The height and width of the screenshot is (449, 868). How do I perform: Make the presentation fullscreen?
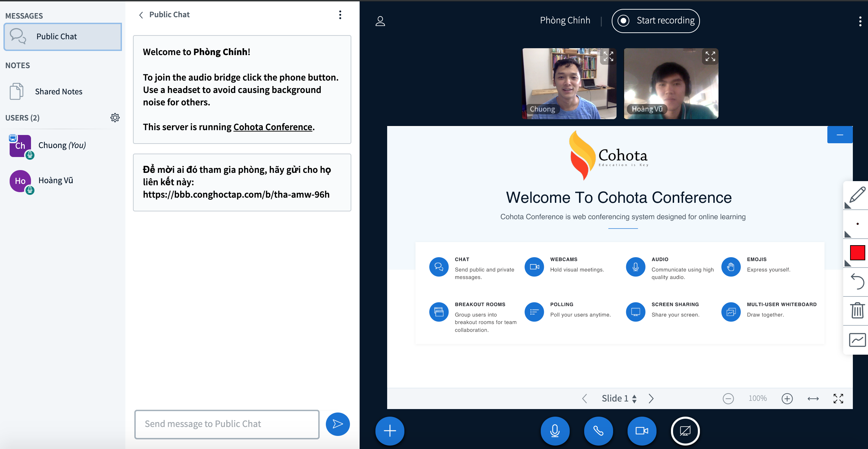pyautogui.click(x=838, y=399)
